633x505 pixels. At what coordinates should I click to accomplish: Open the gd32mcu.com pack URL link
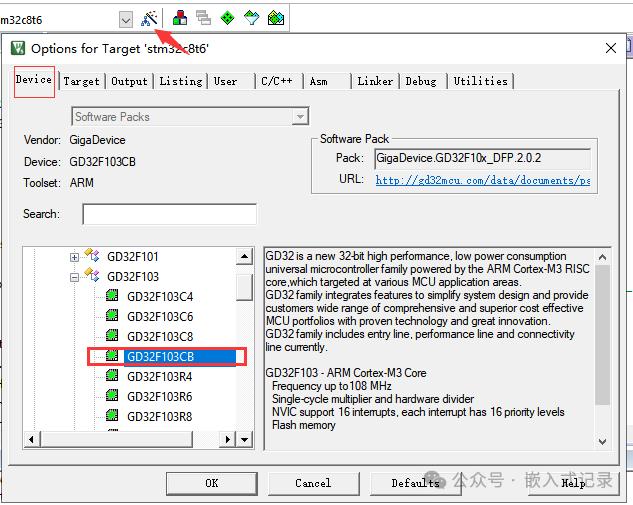(x=482, y=180)
